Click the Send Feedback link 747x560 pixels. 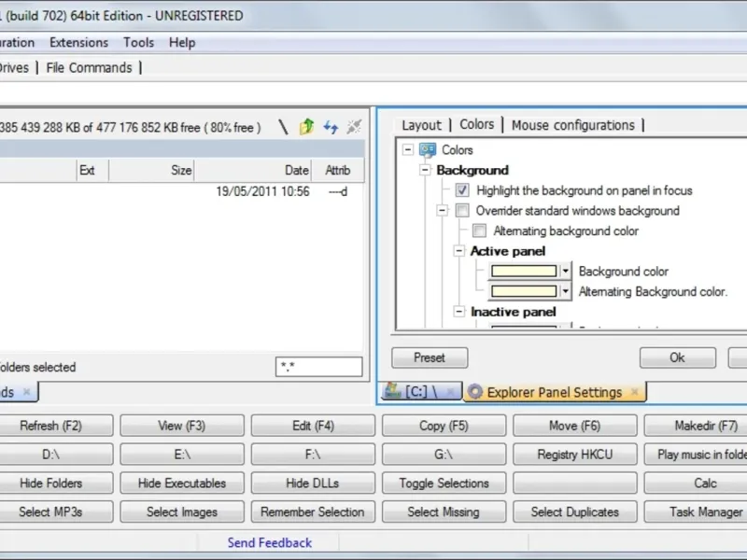[x=270, y=542]
